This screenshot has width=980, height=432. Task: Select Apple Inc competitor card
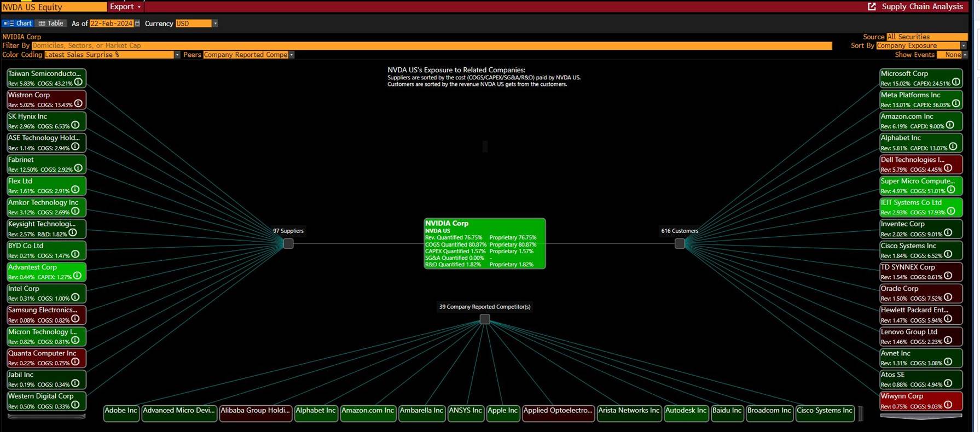(x=503, y=413)
